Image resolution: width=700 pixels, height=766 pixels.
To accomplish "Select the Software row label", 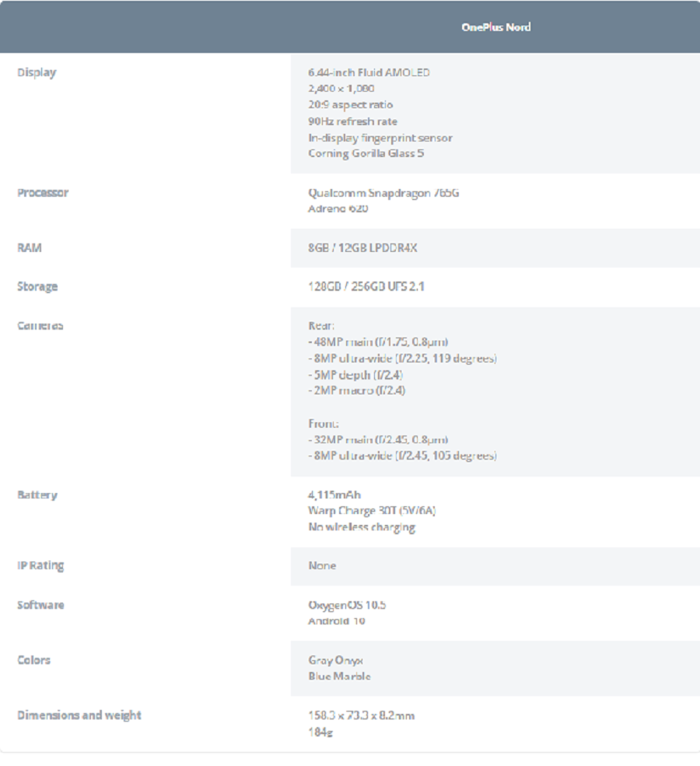I will 40,605.
